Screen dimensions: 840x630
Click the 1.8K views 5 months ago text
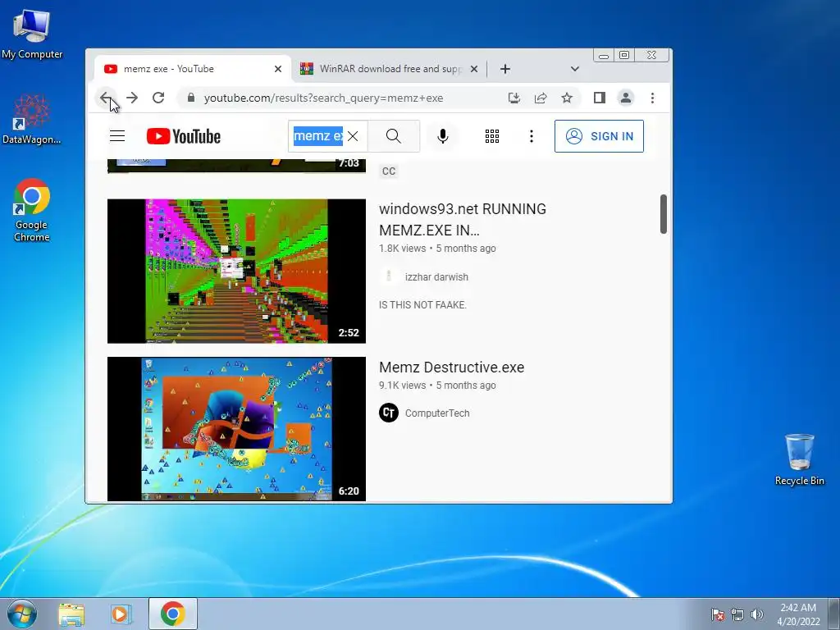coord(437,249)
